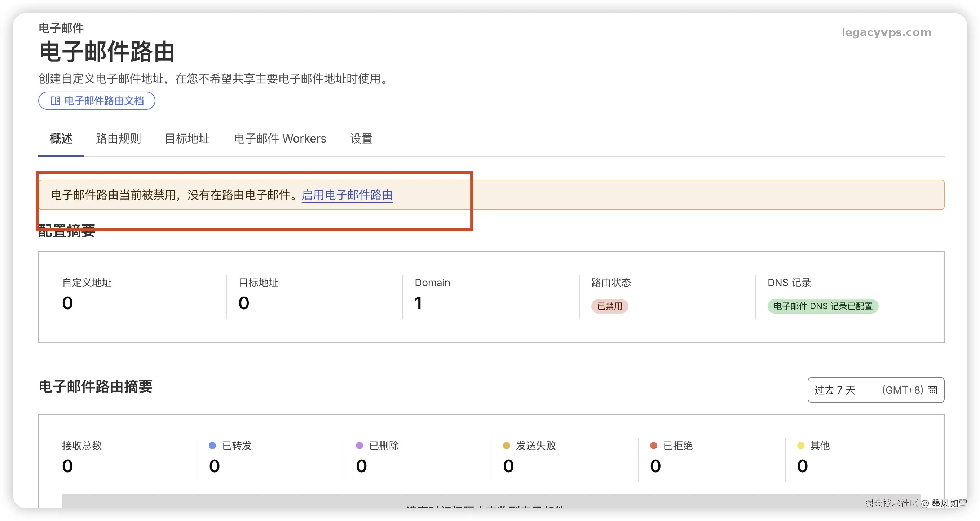Go to the 目标地址 tab
The width and height of the screenshot is (980, 521).
(x=187, y=139)
